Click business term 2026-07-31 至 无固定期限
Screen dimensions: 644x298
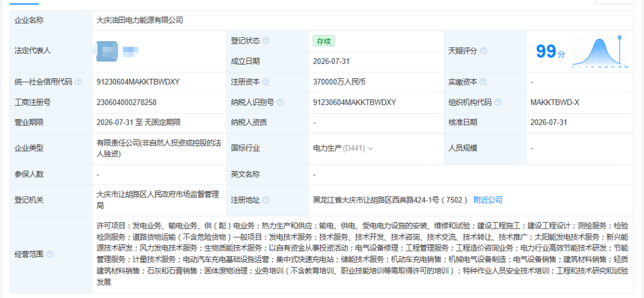(x=139, y=122)
